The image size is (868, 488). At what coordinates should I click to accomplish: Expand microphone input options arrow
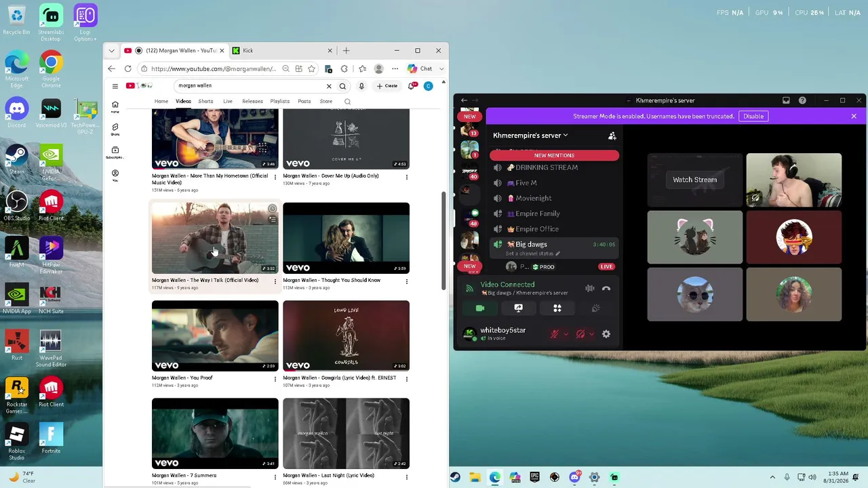(566, 334)
